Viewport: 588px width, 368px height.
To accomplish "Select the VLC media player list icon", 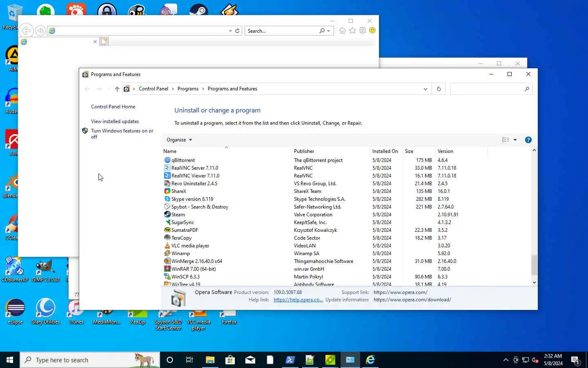I will [167, 246].
